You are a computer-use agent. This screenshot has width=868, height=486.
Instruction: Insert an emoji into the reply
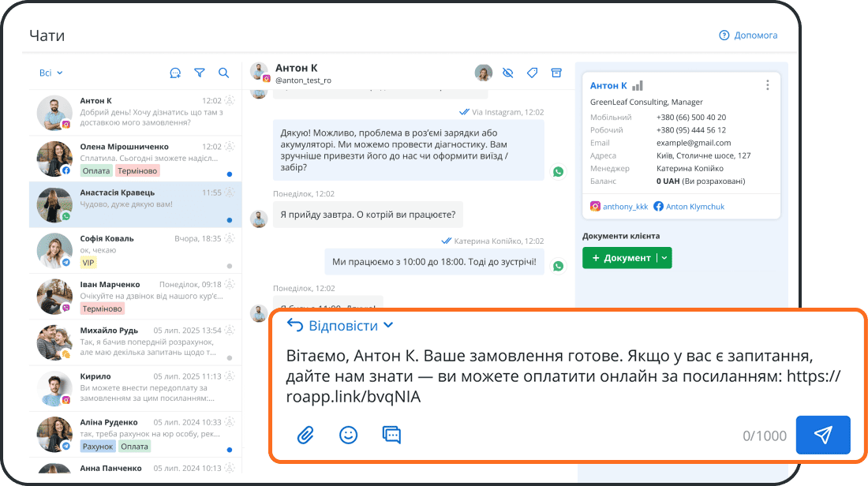348,434
